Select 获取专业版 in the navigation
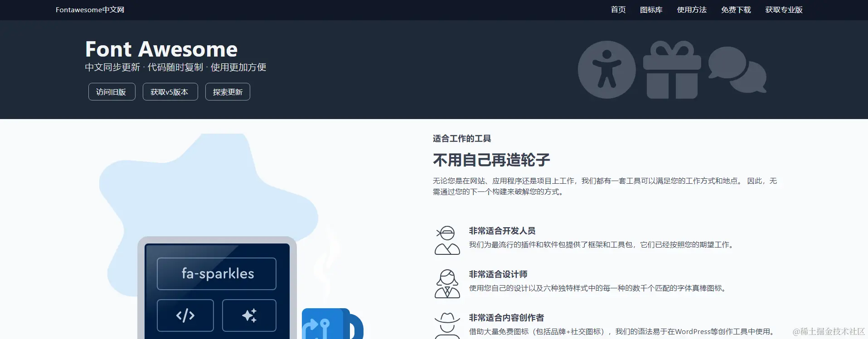 pyautogui.click(x=784, y=10)
